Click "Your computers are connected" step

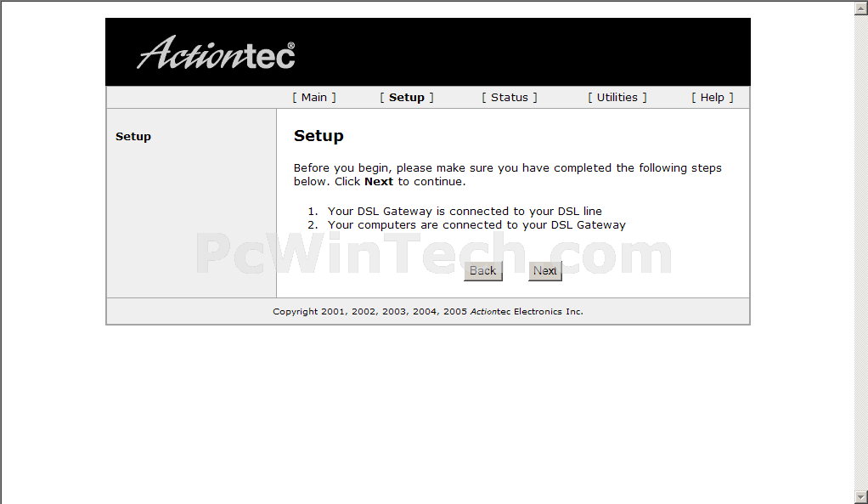tap(476, 225)
